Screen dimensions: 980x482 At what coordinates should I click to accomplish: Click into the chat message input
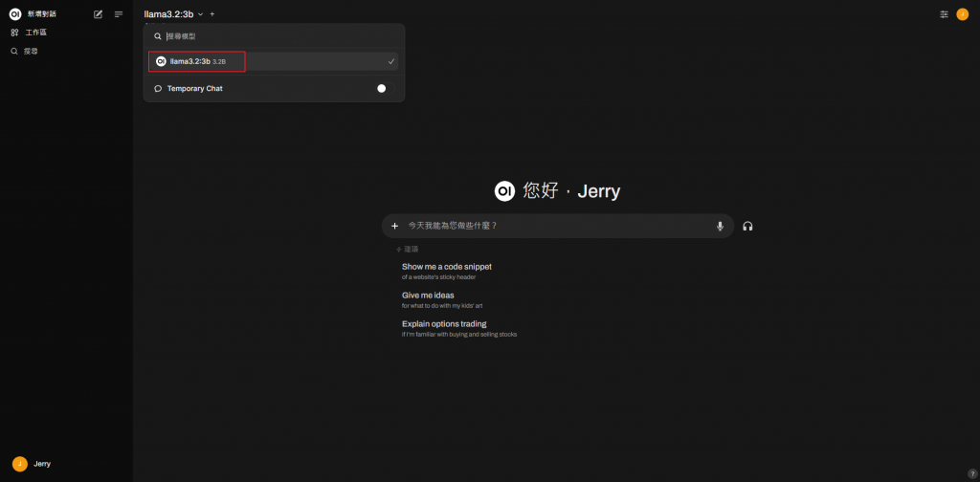coord(559,226)
